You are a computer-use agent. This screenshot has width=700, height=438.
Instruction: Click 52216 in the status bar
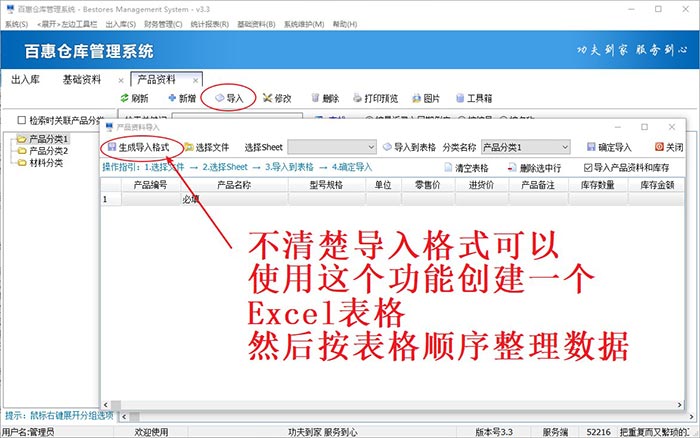pos(598,432)
